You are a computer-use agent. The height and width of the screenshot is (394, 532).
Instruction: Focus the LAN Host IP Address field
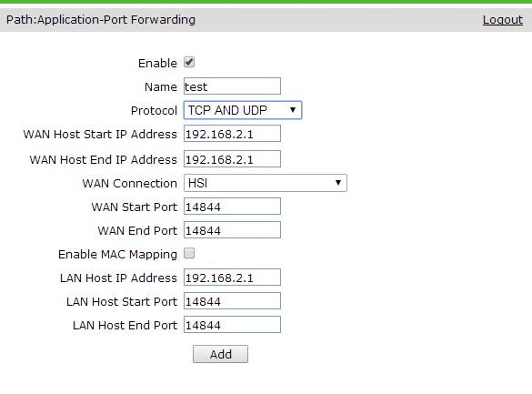pos(232,278)
